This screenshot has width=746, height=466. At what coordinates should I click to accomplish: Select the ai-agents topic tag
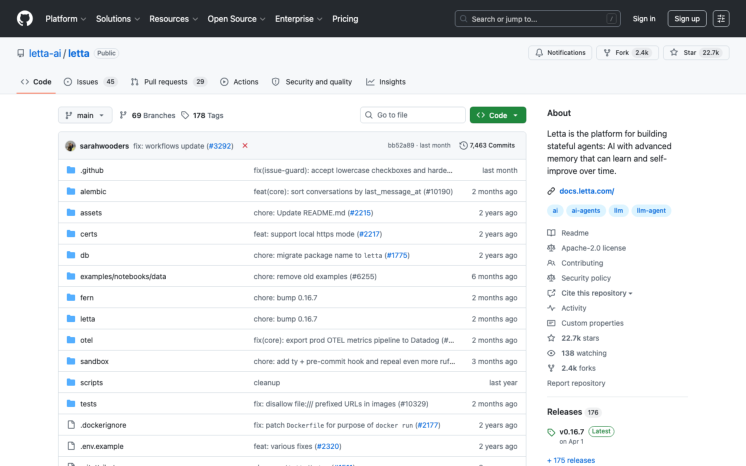pyautogui.click(x=586, y=210)
